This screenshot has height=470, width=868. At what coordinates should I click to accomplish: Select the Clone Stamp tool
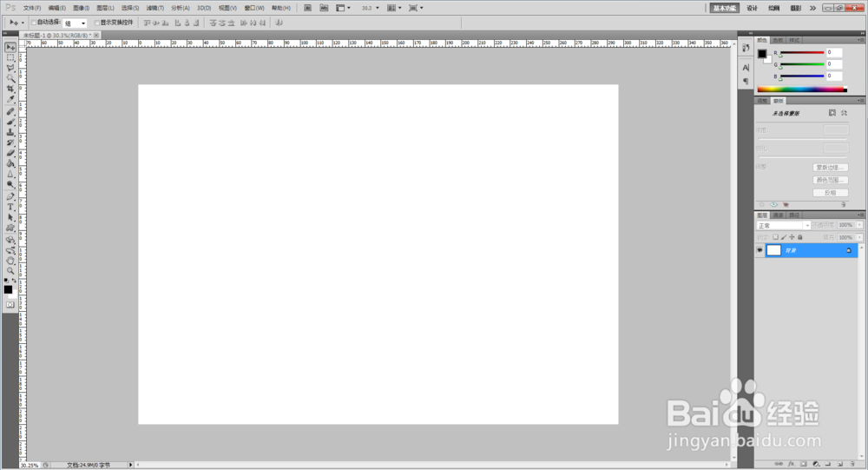[10, 132]
